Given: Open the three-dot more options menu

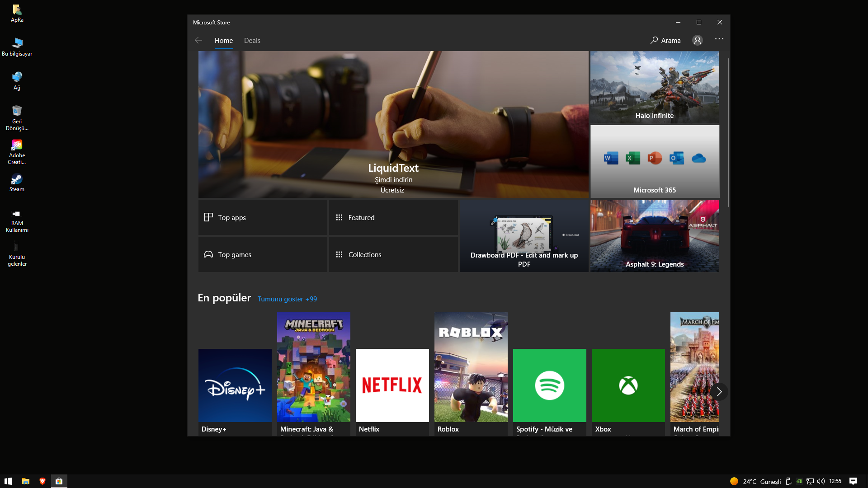Looking at the screenshot, I should 719,39.
